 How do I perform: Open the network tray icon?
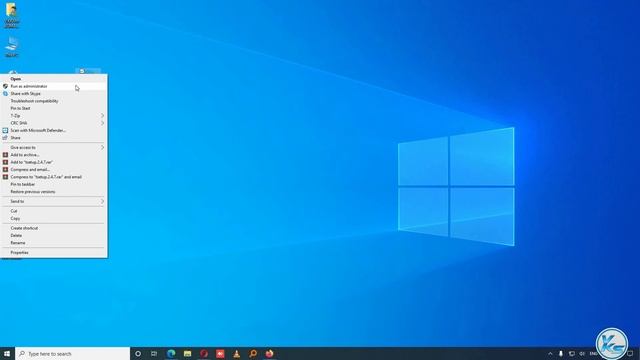pos(571,353)
